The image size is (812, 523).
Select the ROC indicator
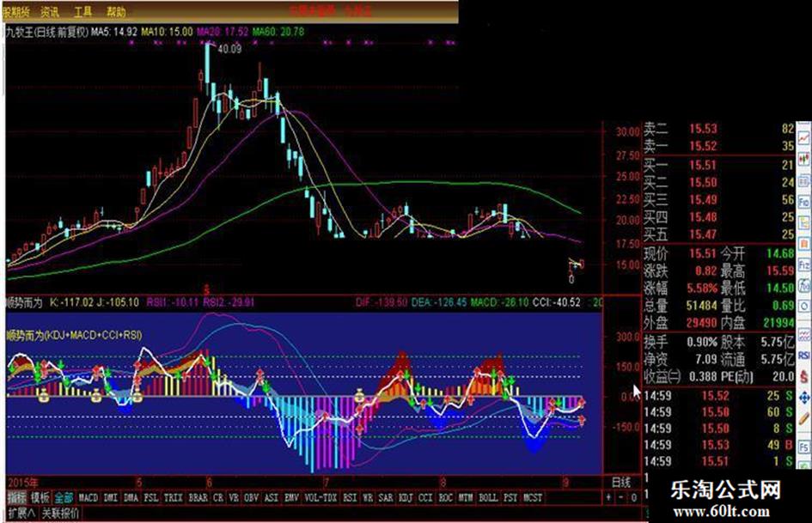pos(445,497)
